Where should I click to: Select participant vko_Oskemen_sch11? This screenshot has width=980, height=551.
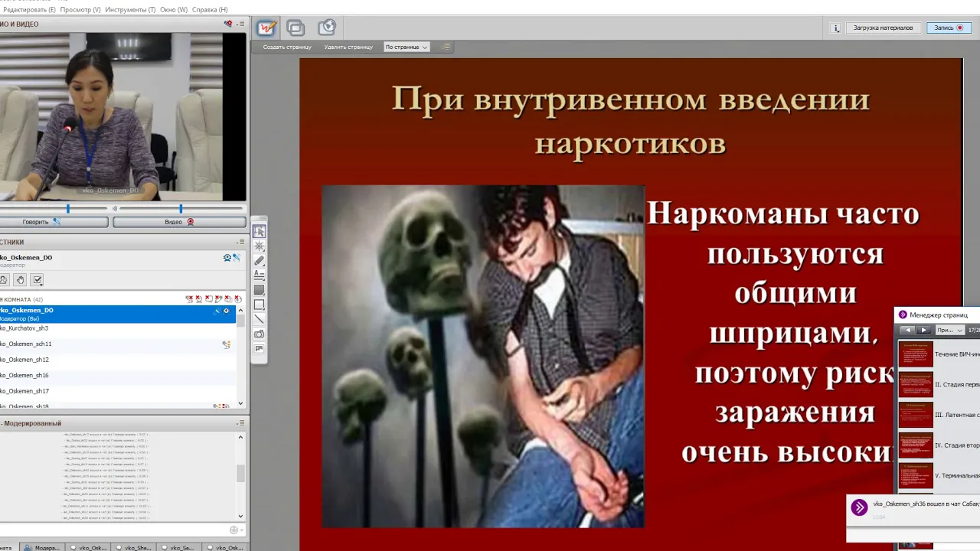coord(118,344)
